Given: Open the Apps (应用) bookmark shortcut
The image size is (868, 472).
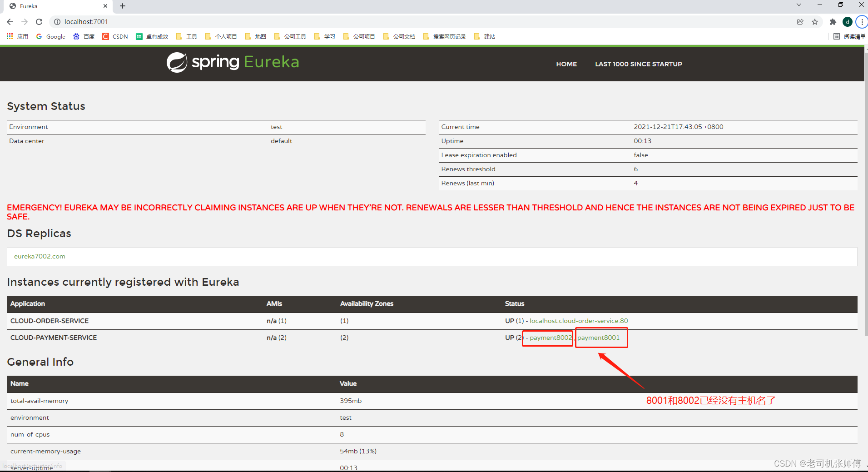Looking at the screenshot, I should click(x=17, y=36).
